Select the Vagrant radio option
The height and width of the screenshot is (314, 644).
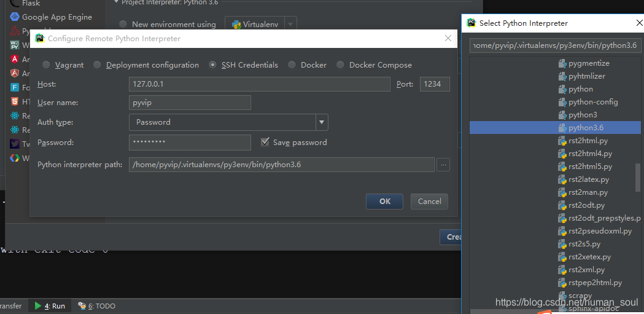(x=47, y=65)
